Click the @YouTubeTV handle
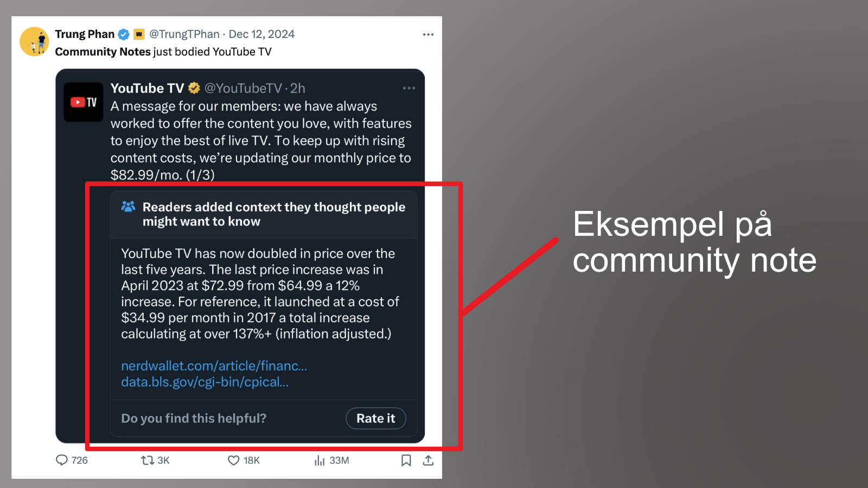Image resolution: width=868 pixels, height=488 pixels. point(243,88)
